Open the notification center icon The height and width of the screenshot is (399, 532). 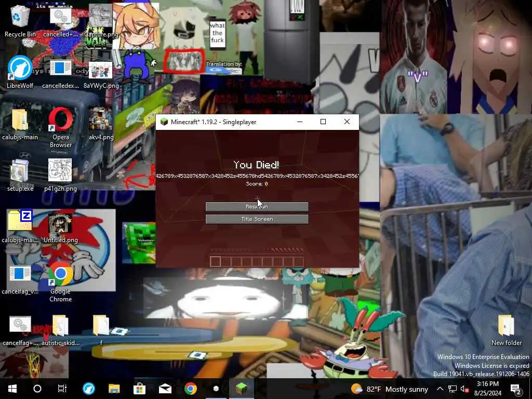pos(516,389)
